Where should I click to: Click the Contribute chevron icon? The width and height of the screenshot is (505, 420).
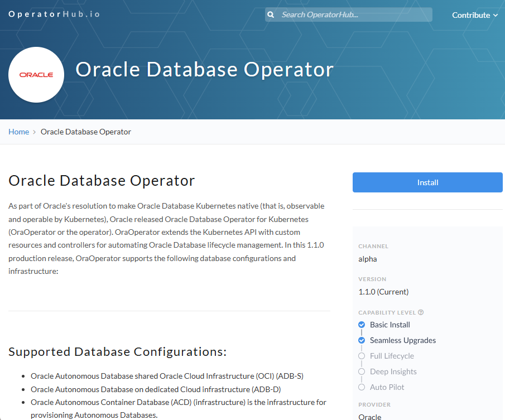click(x=494, y=16)
